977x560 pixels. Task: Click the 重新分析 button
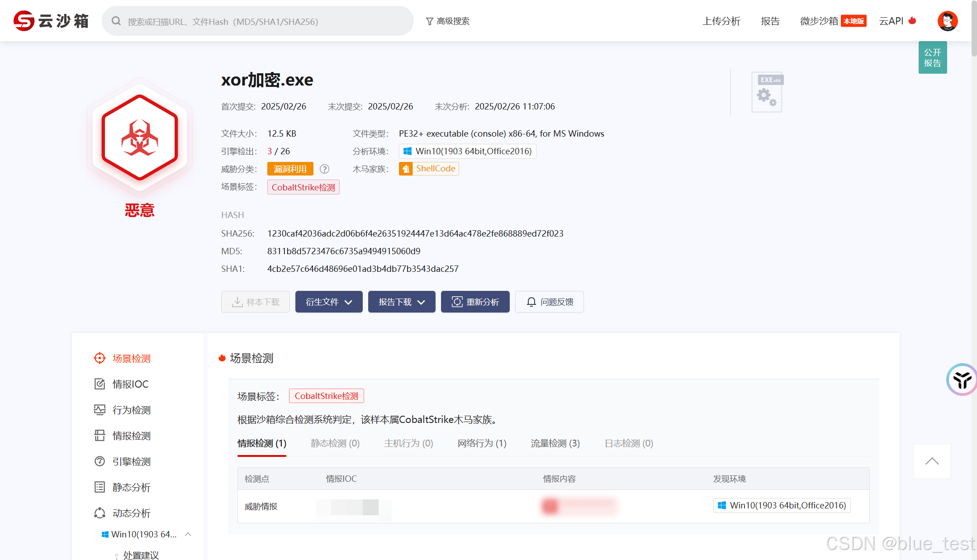[475, 302]
